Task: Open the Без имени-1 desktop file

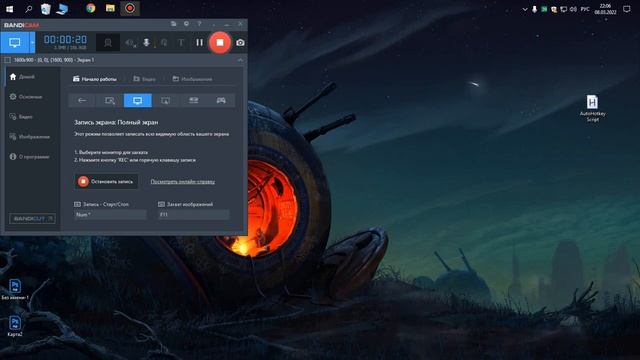Action: 15,289
